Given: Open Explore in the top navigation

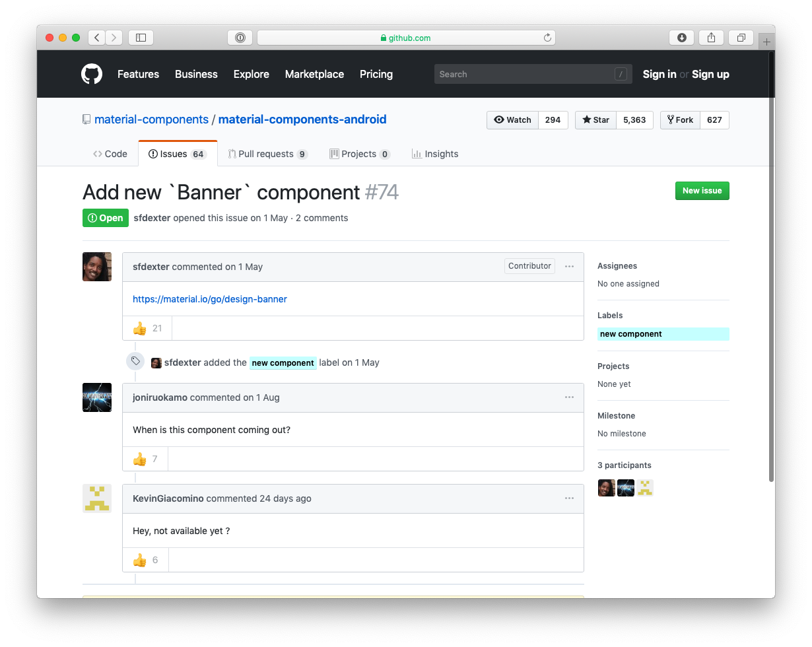Looking at the screenshot, I should coord(252,74).
